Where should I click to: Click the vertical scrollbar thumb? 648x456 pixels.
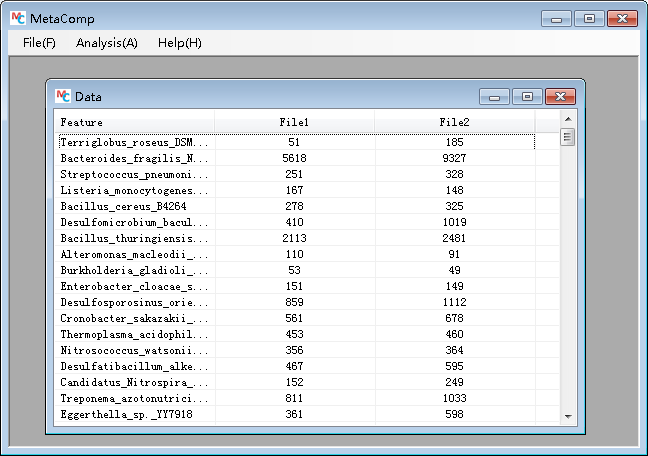[567, 138]
